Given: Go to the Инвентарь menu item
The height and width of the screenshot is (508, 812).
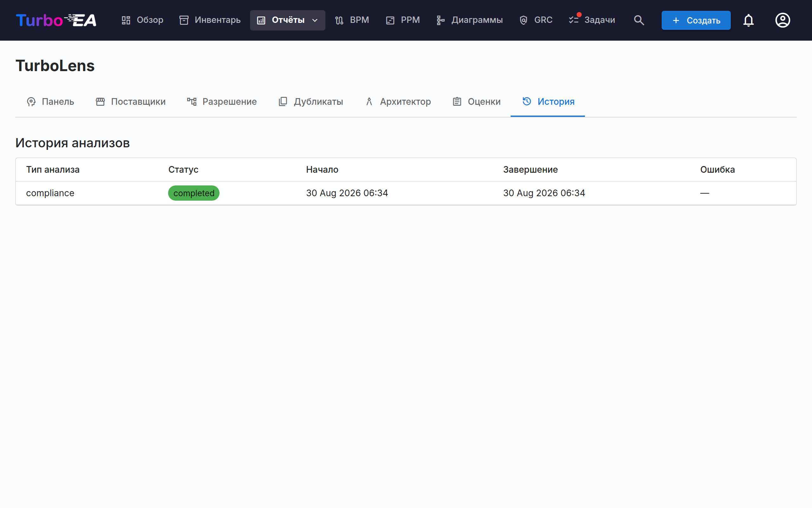Looking at the screenshot, I should pyautogui.click(x=210, y=20).
